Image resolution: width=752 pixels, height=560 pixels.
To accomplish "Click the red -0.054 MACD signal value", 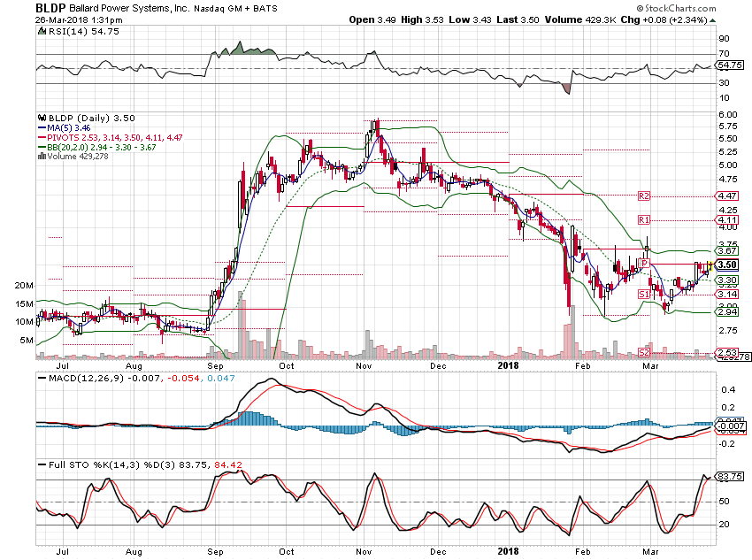I will 183,379.
